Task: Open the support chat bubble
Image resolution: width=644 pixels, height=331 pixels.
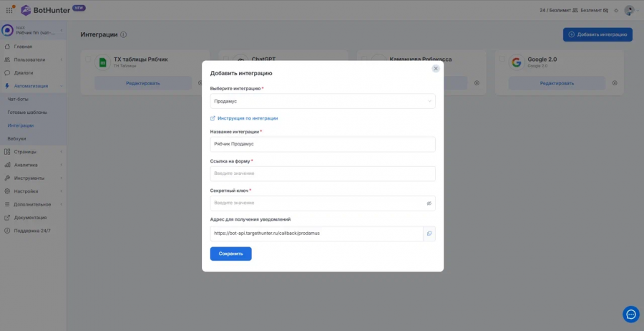Action: tap(631, 314)
